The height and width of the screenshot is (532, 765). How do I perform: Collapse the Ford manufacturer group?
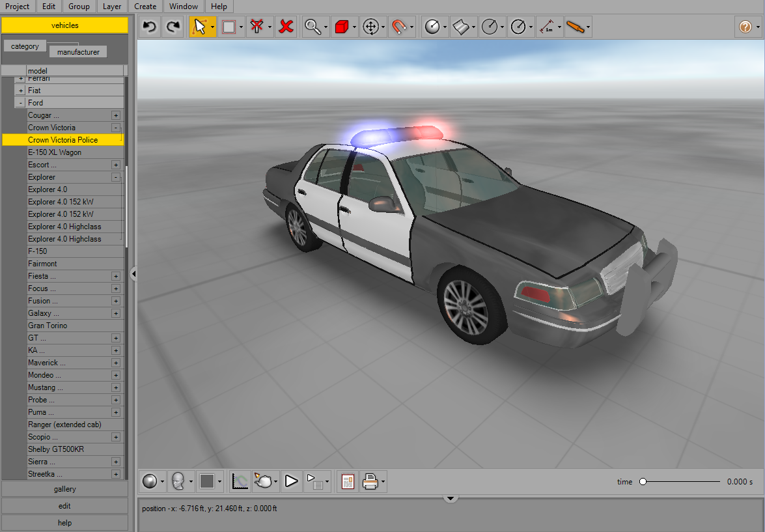(x=20, y=102)
